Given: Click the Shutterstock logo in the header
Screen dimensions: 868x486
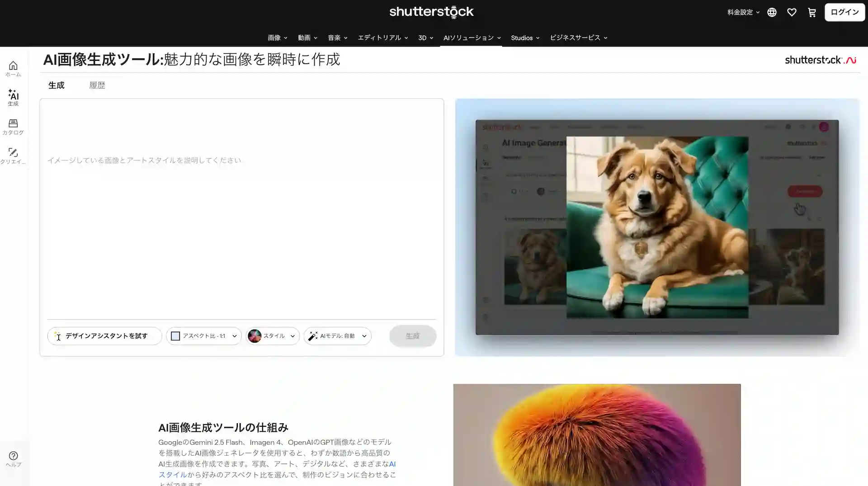Looking at the screenshot, I should coord(431,12).
